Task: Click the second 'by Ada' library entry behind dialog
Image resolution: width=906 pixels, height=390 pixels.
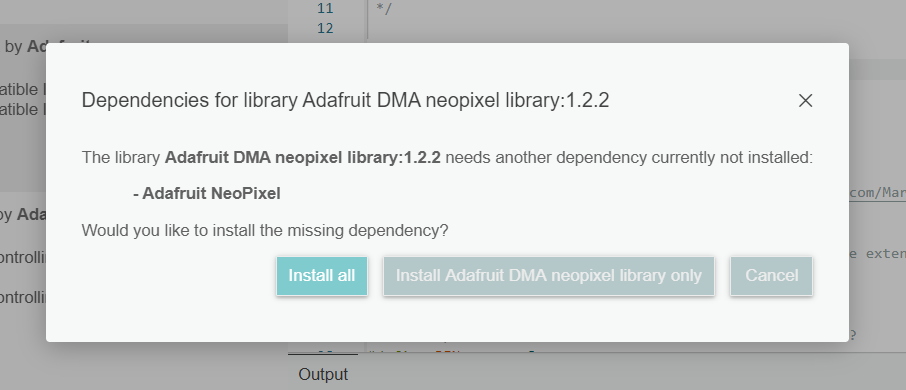Action: pyautogui.click(x=23, y=214)
